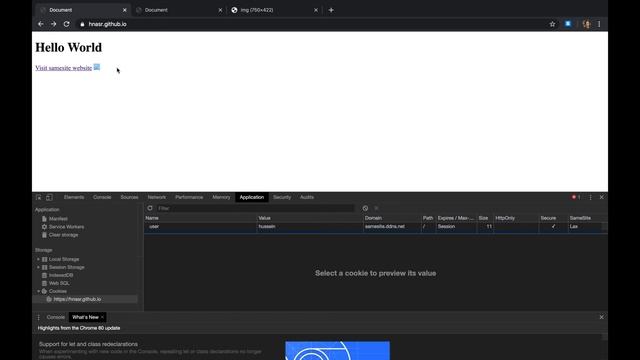Reload the page with refresh icon
This screenshot has height=360, width=640.
(x=67, y=24)
